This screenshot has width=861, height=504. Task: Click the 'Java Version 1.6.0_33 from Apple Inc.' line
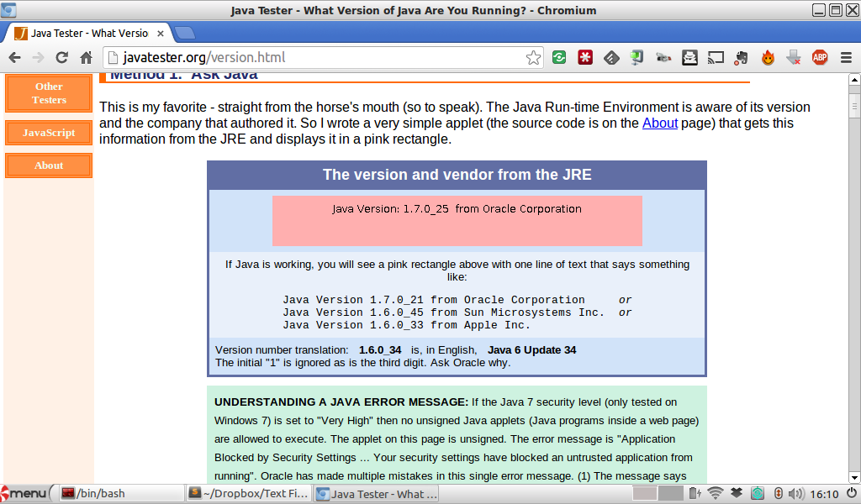406,325
